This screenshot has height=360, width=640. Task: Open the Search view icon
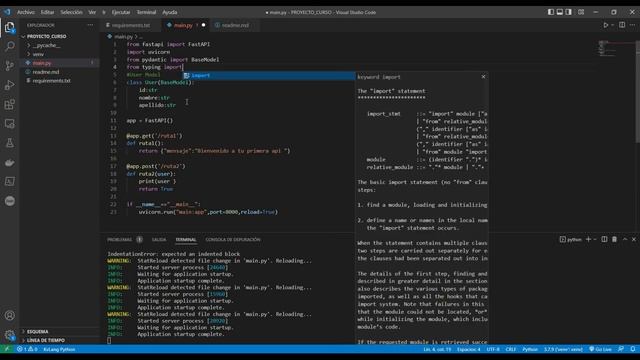click(9, 46)
